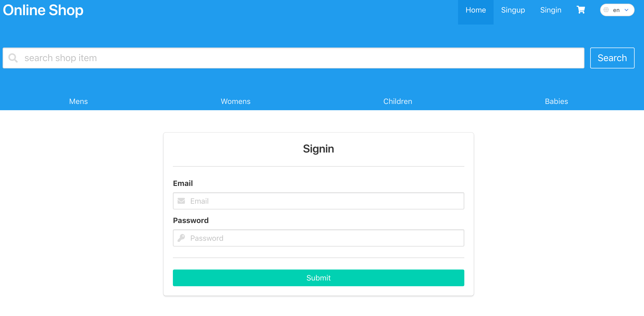Image resolution: width=644 pixels, height=316 pixels.
Task: Expand navigation under Womens category
Action: tap(235, 102)
